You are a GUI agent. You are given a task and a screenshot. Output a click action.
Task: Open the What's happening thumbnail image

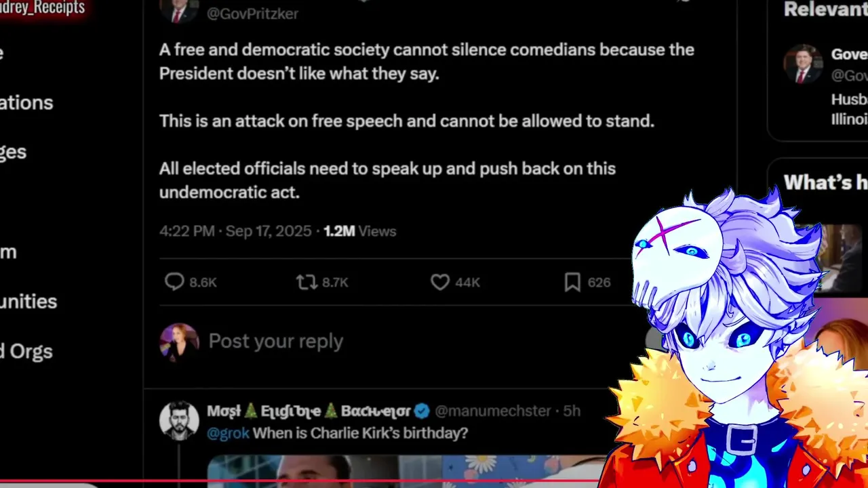tap(841, 258)
